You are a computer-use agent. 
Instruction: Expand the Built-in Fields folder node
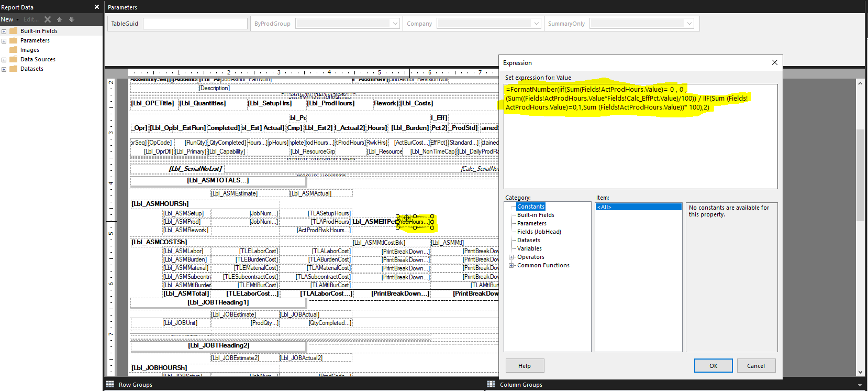[x=4, y=31]
